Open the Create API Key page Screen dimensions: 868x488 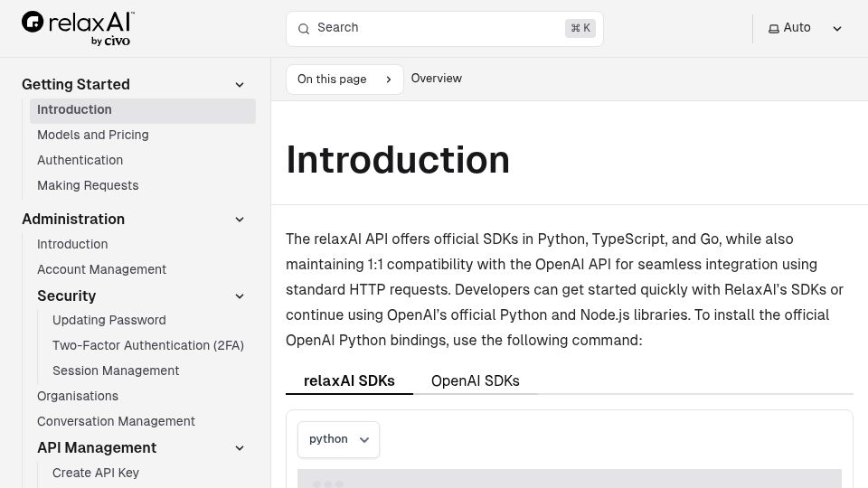tap(96, 473)
